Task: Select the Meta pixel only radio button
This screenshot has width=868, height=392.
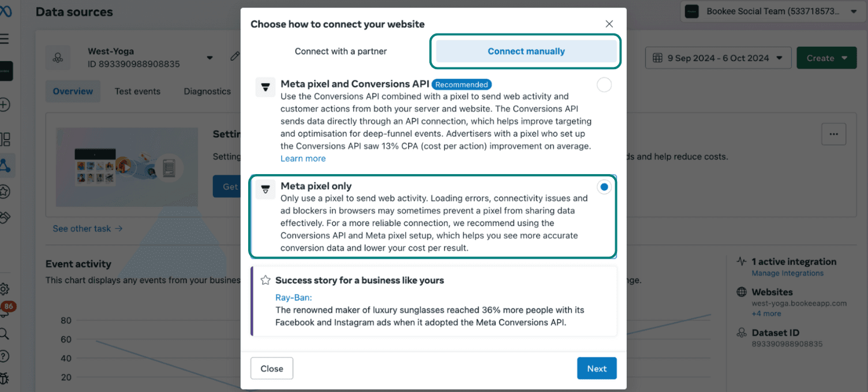Action: tap(604, 187)
